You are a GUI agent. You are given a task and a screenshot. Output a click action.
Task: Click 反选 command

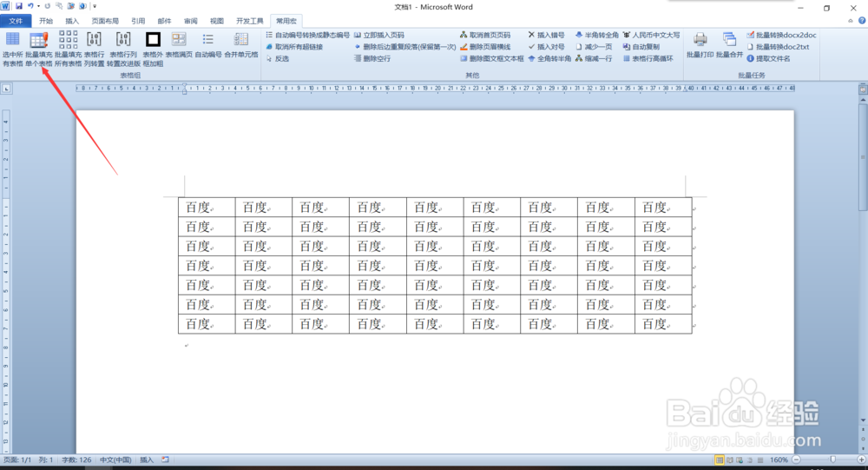(278, 58)
